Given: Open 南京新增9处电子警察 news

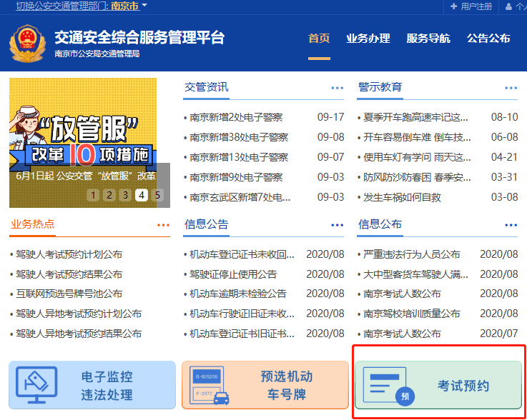Looking at the screenshot, I should point(236,177).
